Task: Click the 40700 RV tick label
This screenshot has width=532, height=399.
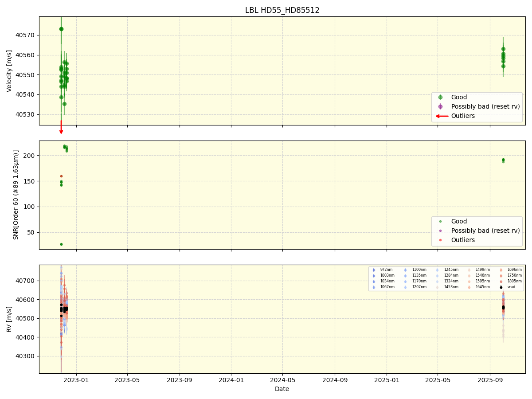Action: click(26, 281)
